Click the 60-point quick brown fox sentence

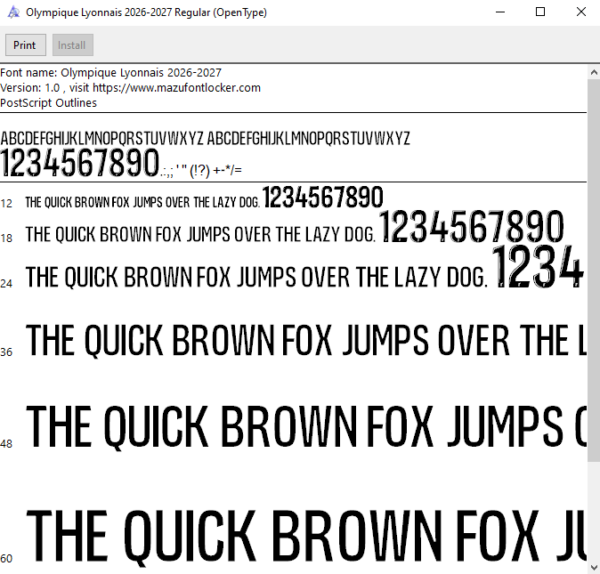(x=306, y=536)
